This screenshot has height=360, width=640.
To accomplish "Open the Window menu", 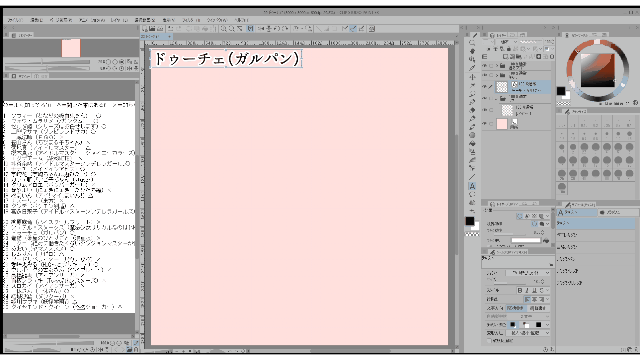I will [216, 20].
